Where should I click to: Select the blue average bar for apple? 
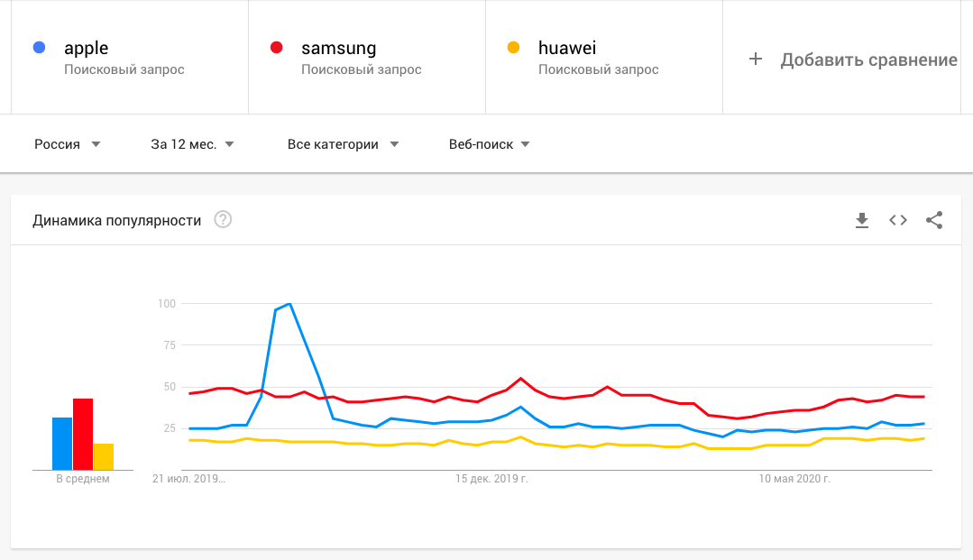tap(62, 444)
